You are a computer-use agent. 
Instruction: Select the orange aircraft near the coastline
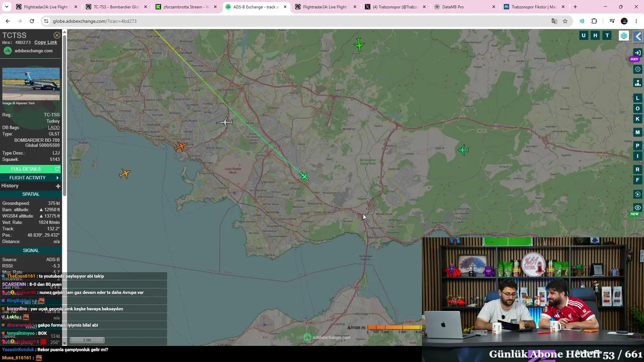(x=180, y=147)
